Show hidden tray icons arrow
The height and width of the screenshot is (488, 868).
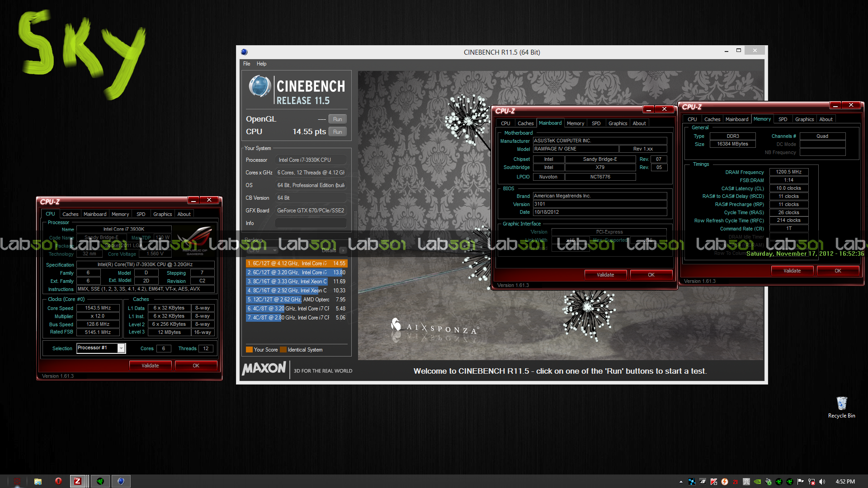(681, 482)
